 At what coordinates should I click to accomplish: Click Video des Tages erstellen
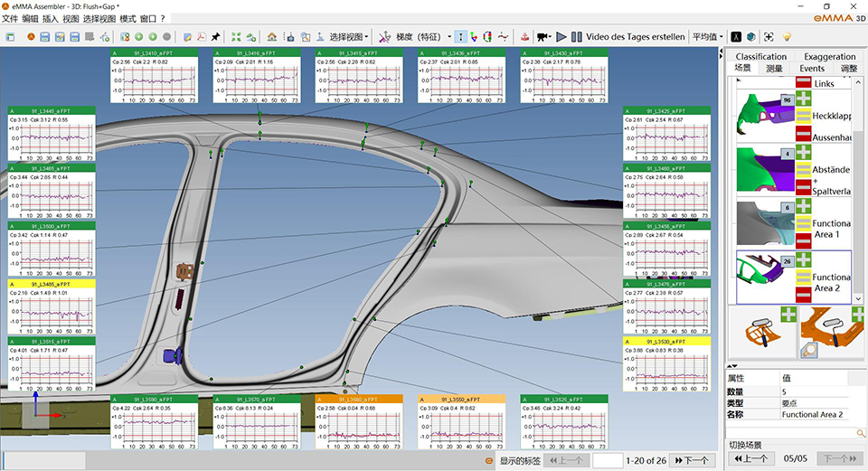tap(636, 37)
